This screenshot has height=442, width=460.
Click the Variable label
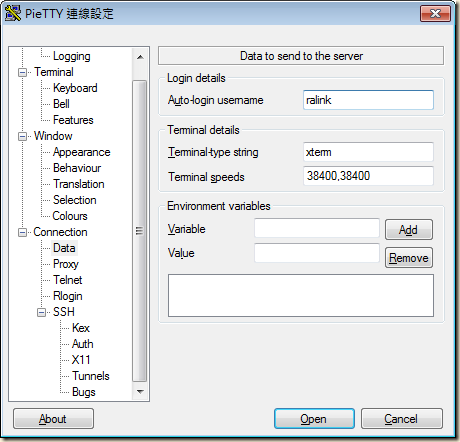187,229
